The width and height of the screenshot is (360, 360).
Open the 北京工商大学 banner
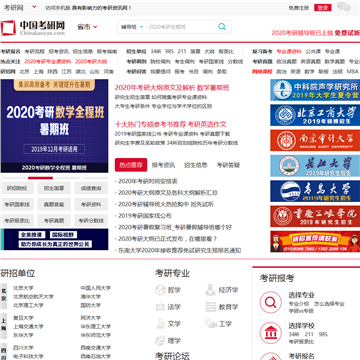pos(315,115)
